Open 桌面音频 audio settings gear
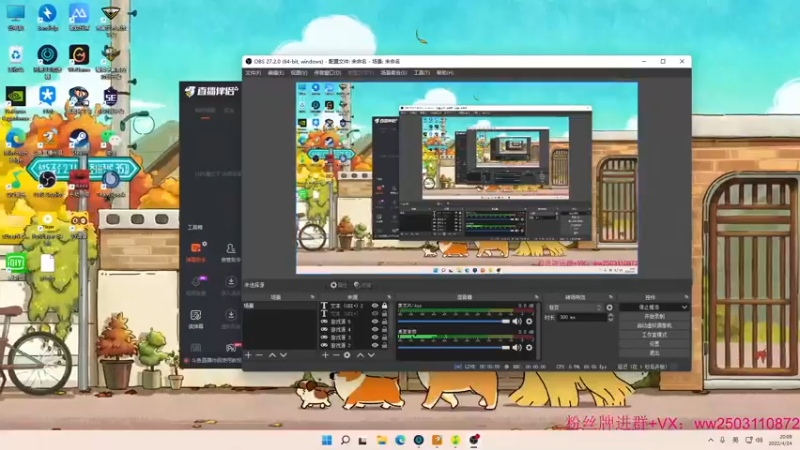 (x=529, y=347)
